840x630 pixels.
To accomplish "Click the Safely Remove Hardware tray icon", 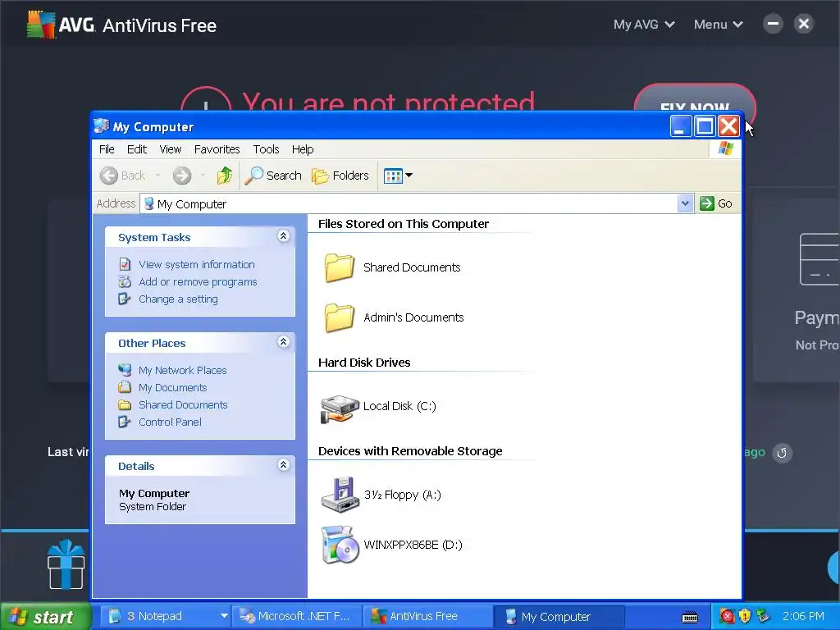I will pyautogui.click(x=763, y=617).
